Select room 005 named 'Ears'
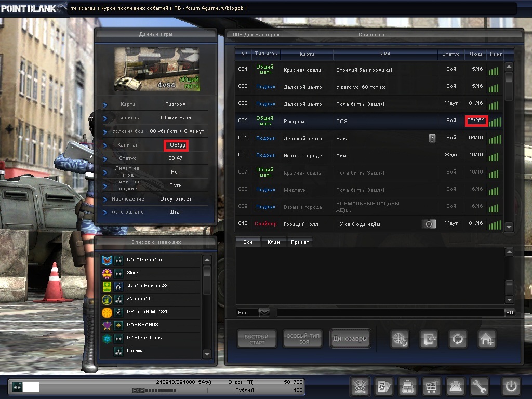532x399 pixels. tap(368, 138)
